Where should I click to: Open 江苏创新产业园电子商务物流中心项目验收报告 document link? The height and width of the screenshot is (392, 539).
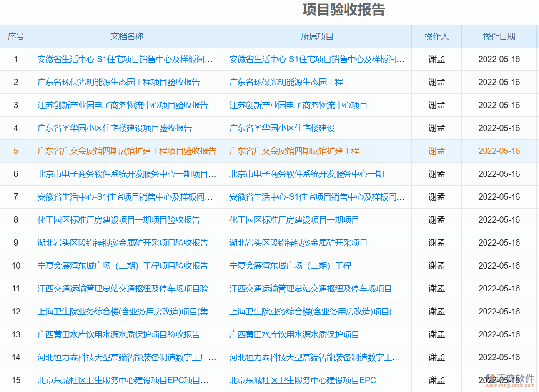click(123, 105)
